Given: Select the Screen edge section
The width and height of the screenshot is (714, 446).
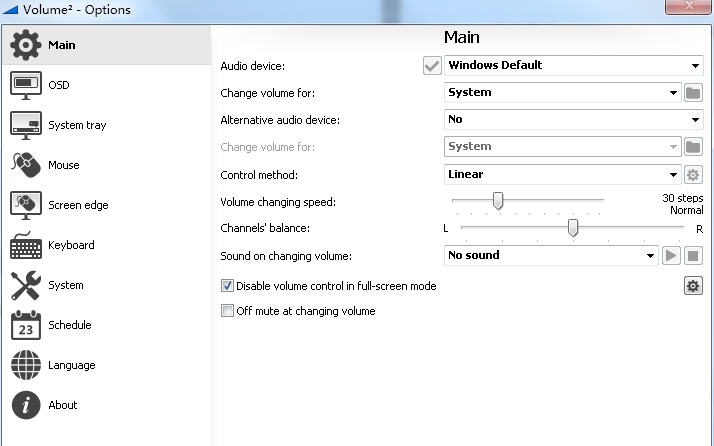Looking at the screenshot, I should point(78,205).
